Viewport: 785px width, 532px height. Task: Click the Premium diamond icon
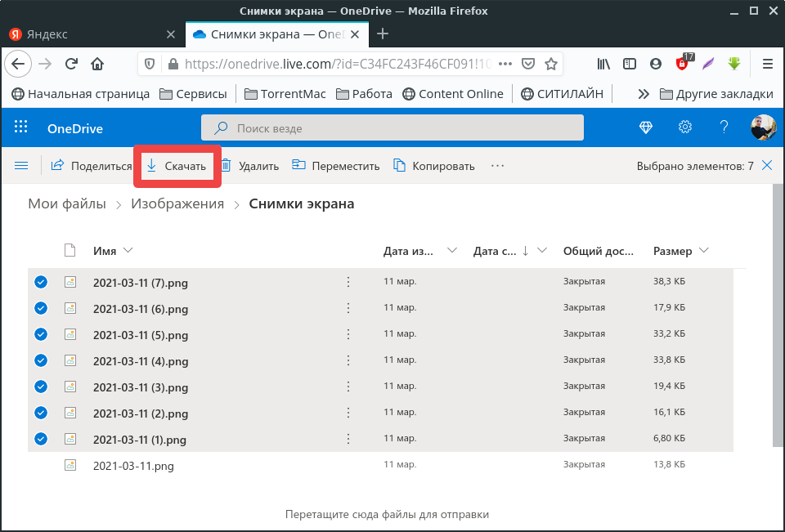[646, 127]
